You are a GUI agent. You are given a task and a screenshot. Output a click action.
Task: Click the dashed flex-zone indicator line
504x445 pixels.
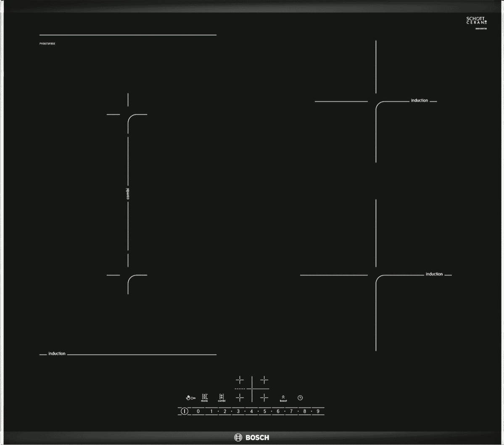click(240, 389)
